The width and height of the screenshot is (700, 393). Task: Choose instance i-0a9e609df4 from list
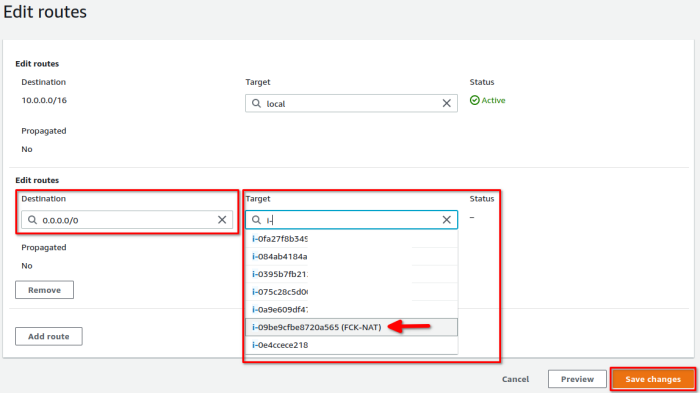351,309
